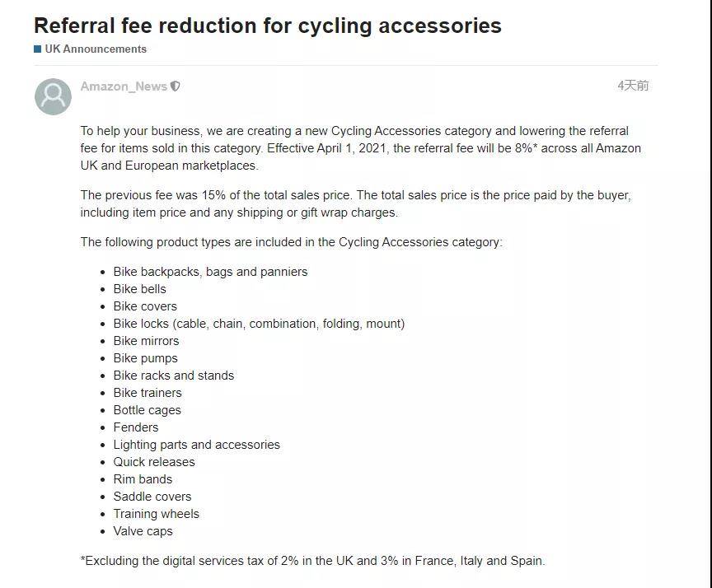Open the Amazon_News user profile name
Viewport: 712px width, 588px height.
(x=124, y=86)
